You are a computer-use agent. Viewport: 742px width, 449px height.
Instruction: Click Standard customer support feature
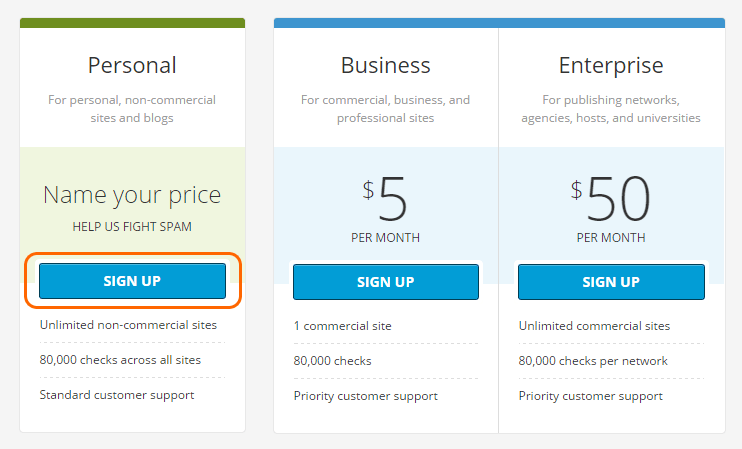tap(117, 395)
